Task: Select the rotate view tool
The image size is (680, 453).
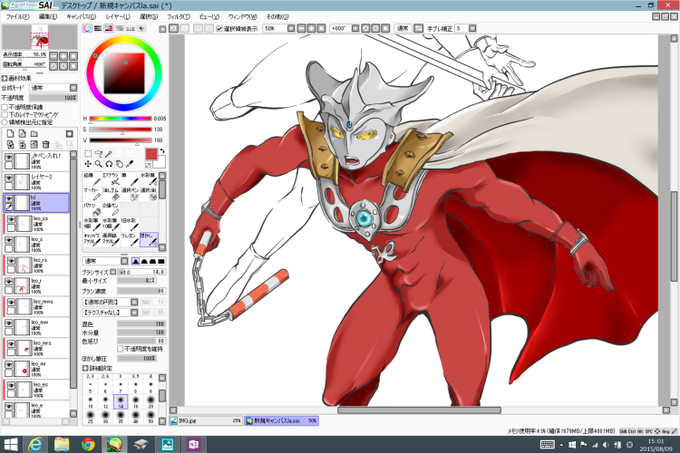Action: click(x=109, y=164)
